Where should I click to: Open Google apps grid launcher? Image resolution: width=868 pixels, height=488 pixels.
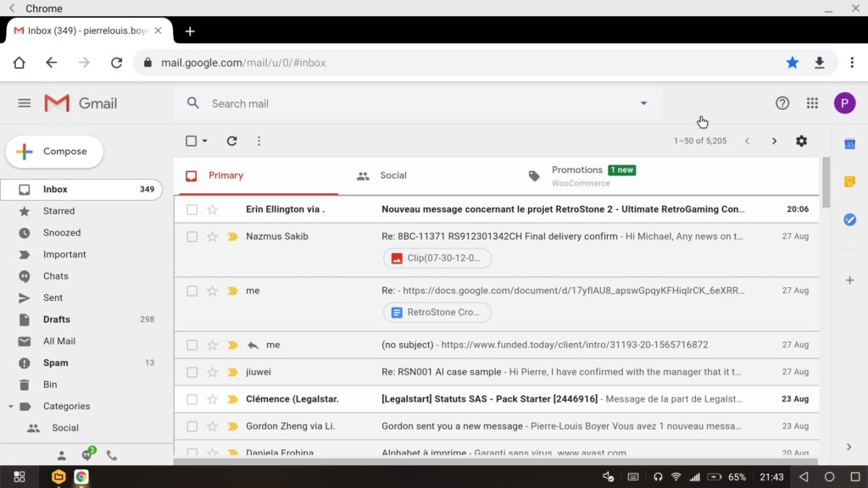tap(812, 103)
